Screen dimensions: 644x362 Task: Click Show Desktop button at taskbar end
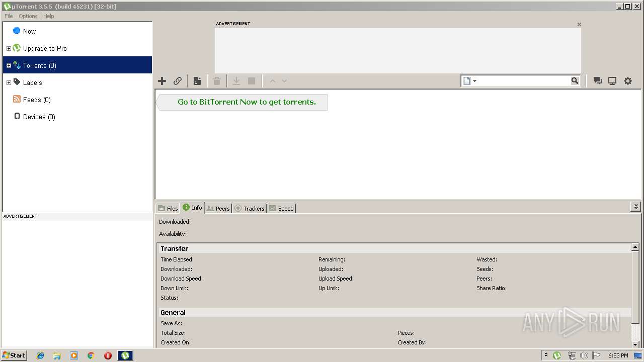(x=638, y=355)
